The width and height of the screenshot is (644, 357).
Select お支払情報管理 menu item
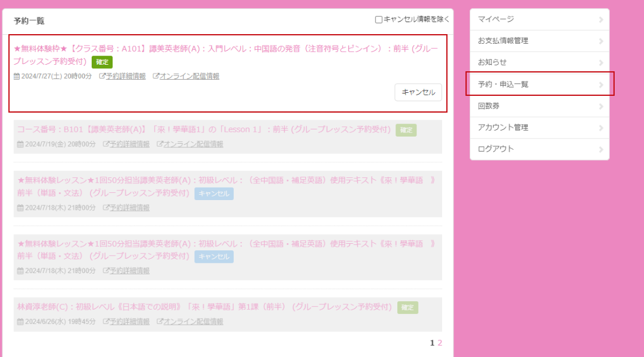503,41
